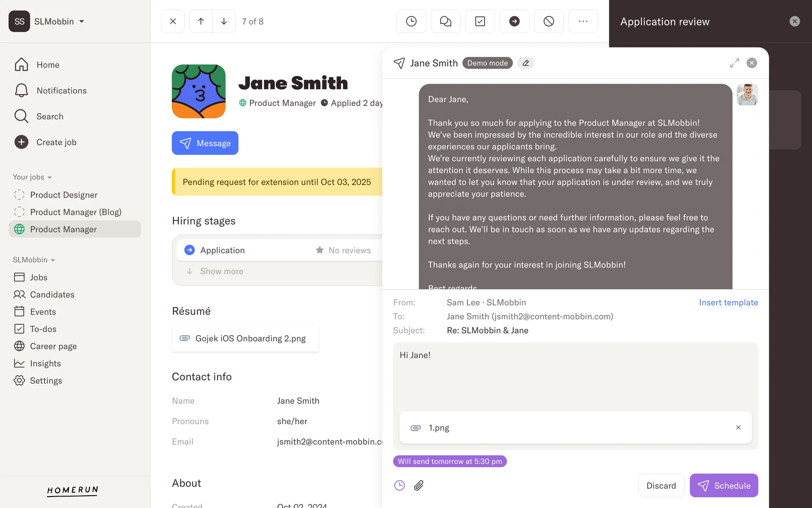The image size is (812, 508).
Task: Expand the message panel to full size
Action: tap(735, 63)
